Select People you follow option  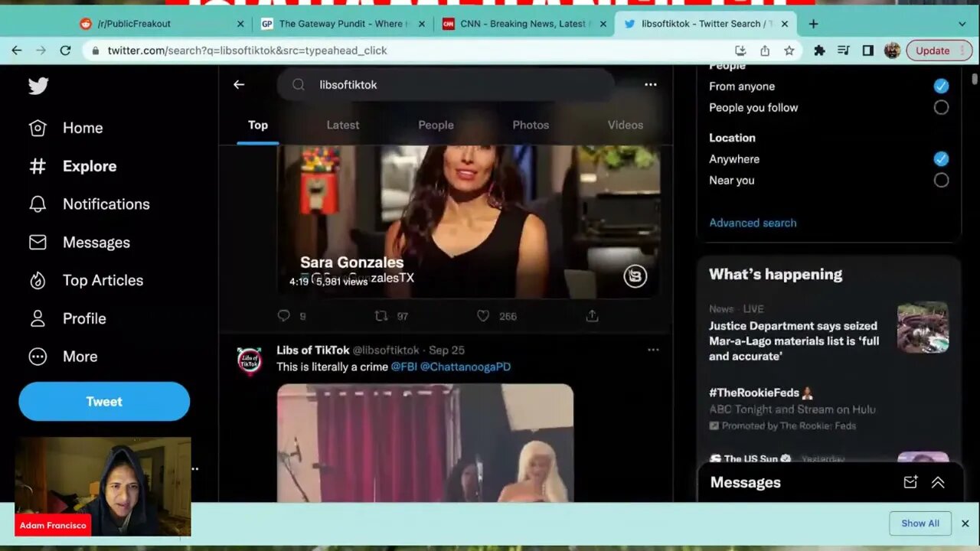coord(941,108)
